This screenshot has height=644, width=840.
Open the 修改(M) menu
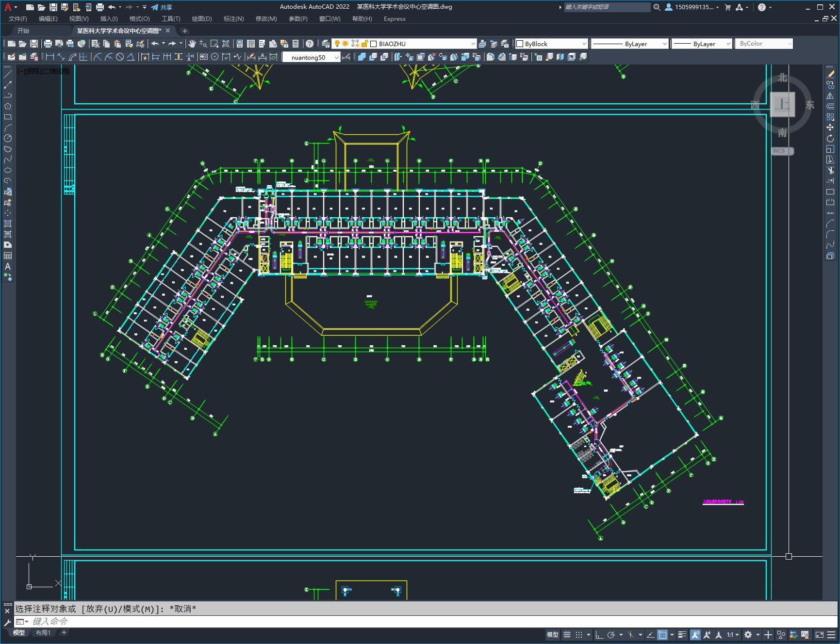tap(266, 18)
